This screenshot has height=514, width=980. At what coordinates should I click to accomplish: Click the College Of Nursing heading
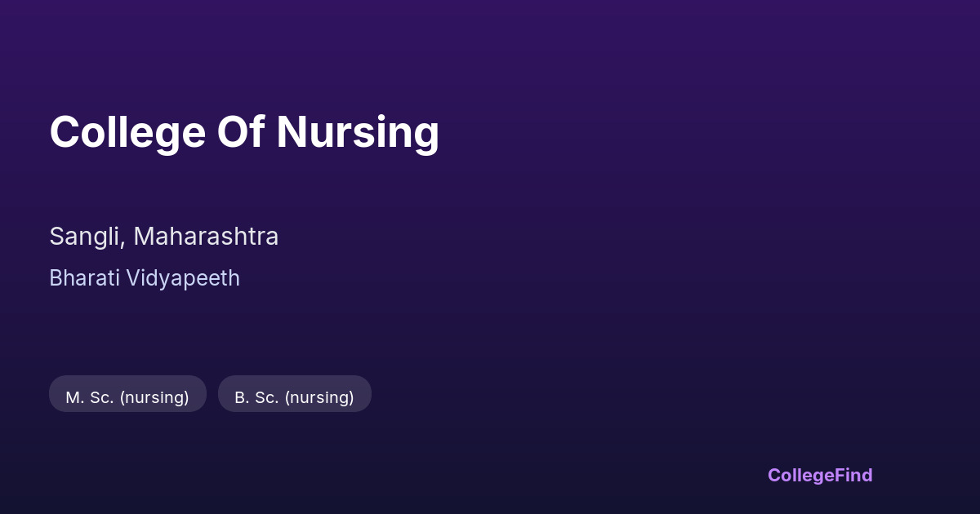tap(244, 132)
